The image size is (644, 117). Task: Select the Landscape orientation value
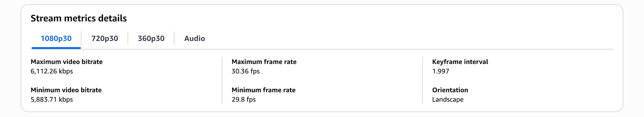click(448, 100)
